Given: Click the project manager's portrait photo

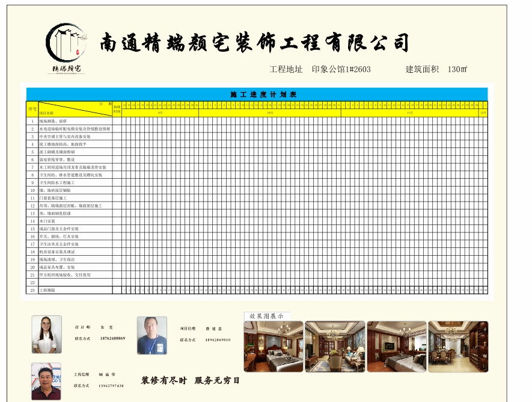Looking at the screenshot, I should 151,335.
